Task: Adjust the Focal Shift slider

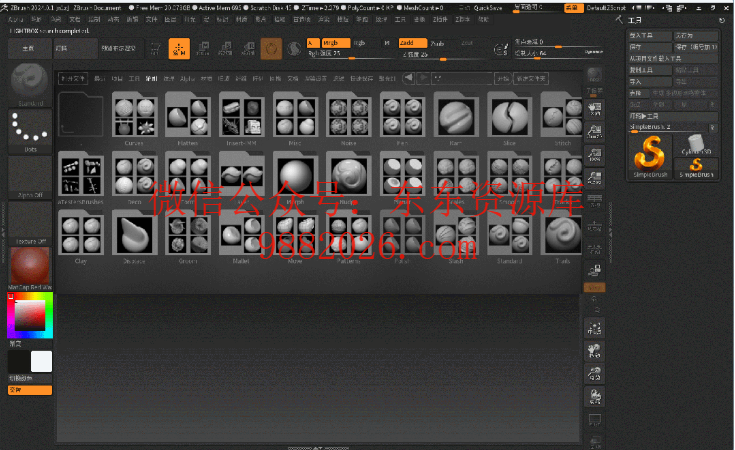Action: click(x=558, y=42)
